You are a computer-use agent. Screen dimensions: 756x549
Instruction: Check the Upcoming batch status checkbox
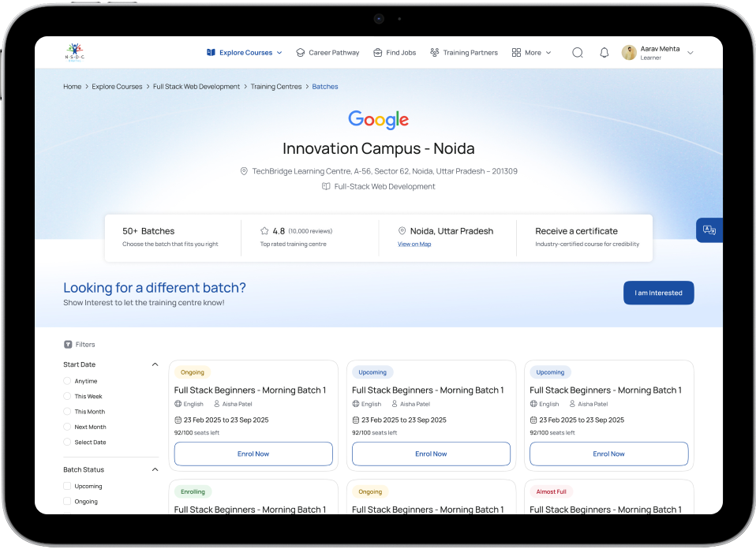point(67,487)
